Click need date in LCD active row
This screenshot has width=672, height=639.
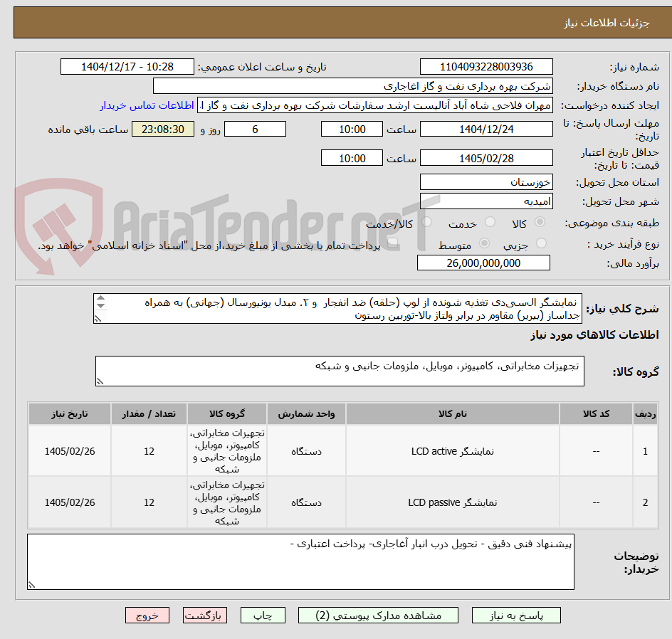[x=70, y=451]
